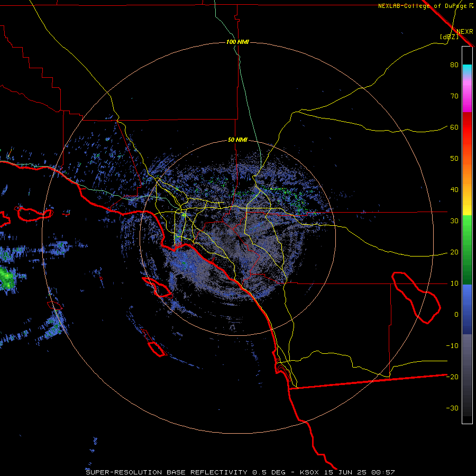476x476 pixels.
Task: Click the blue segment of the color bar
Action: click(467, 309)
